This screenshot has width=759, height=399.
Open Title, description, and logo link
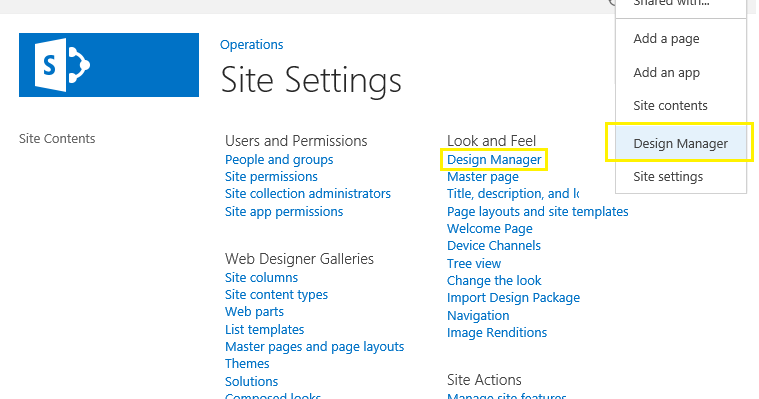(513, 194)
